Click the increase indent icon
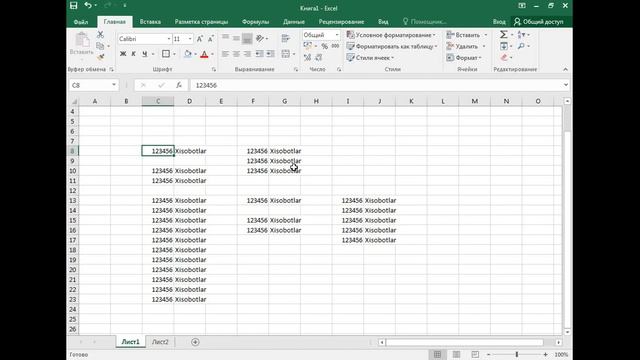The image size is (640, 360). tap(271, 54)
